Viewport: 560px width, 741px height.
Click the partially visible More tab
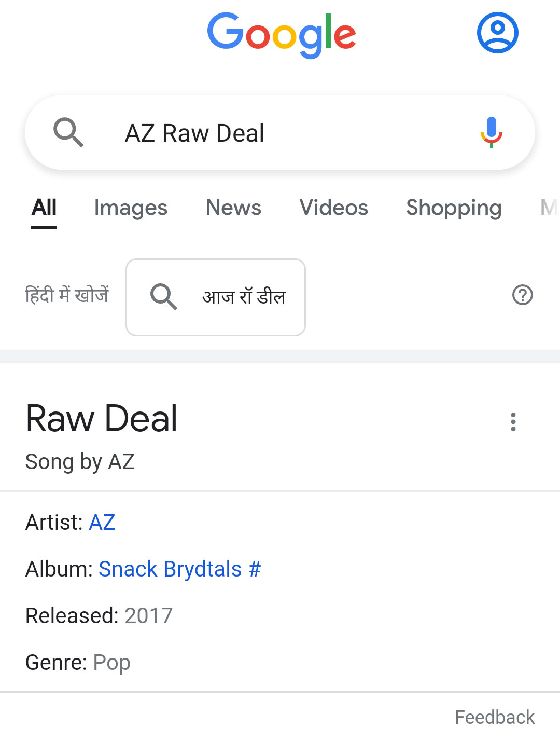(x=549, y=208)
